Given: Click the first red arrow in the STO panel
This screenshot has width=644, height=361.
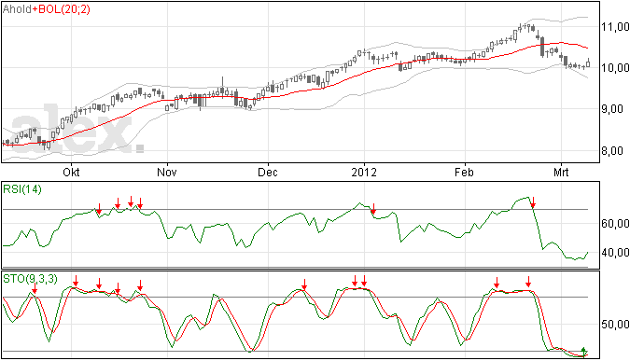Looking at the screenshot, I should click(35, 288).
